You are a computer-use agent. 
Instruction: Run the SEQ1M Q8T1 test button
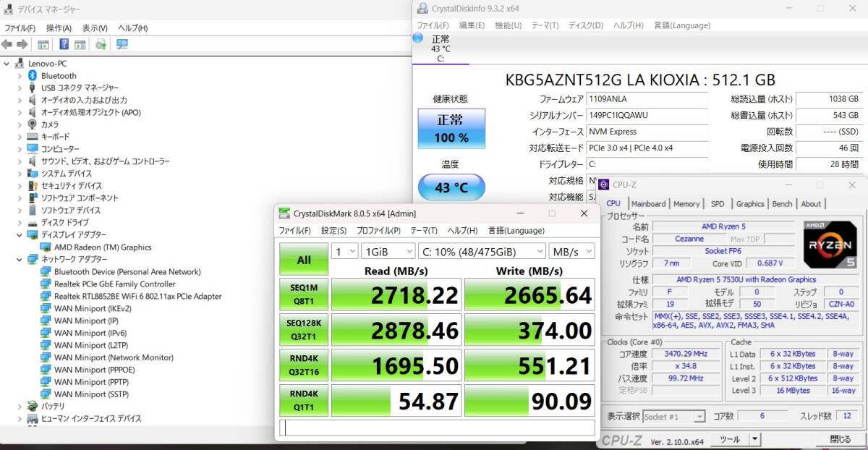[x=304, y=294]
